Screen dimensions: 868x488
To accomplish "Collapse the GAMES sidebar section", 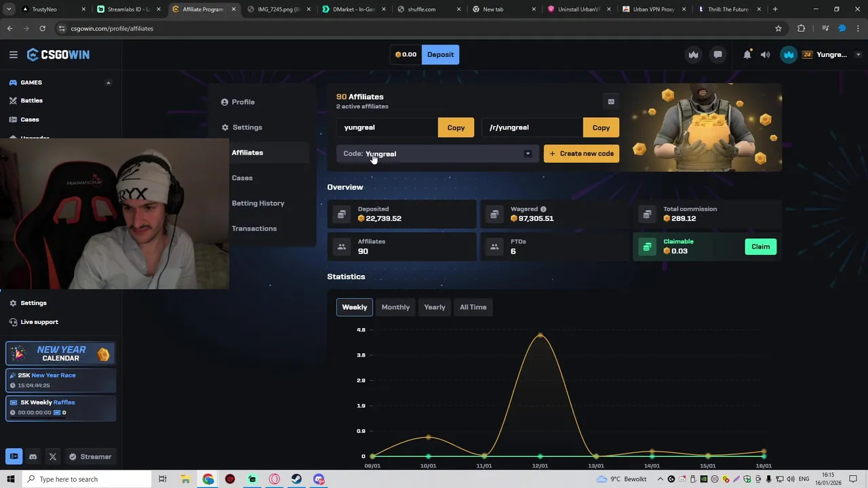I will pyautogui.click(x=108, y=83).
